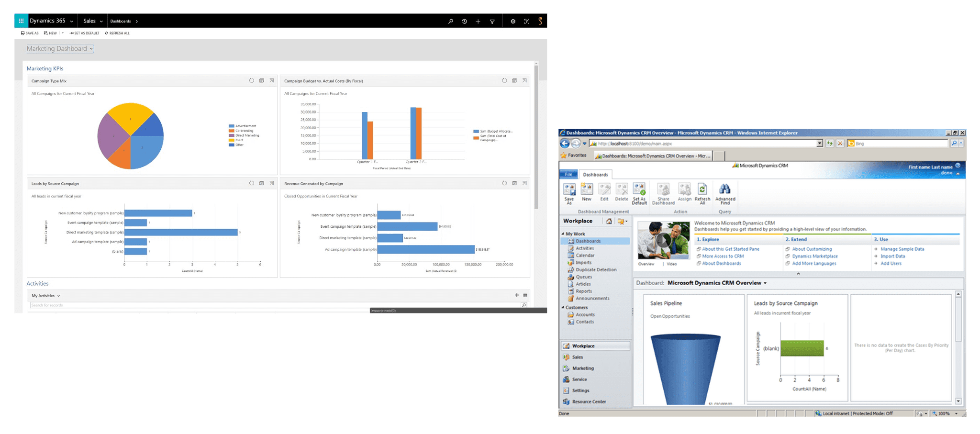The height and width of the screenshot is (434, 980).
Task: Click SET AS DEFAULT command
Action: click(x=85, y=33)
